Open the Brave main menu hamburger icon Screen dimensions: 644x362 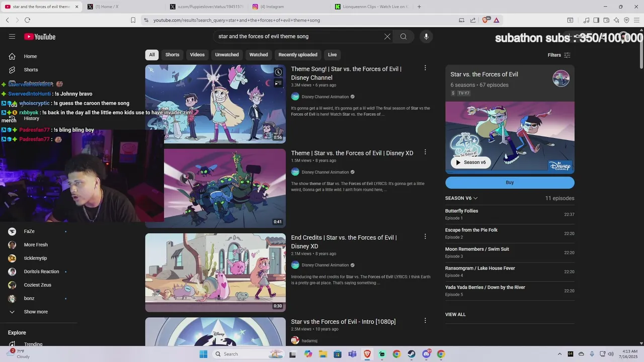(636, 20)
